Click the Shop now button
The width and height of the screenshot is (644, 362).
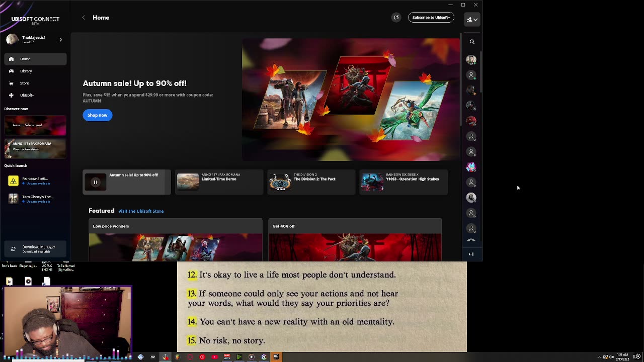coord(98,115)
